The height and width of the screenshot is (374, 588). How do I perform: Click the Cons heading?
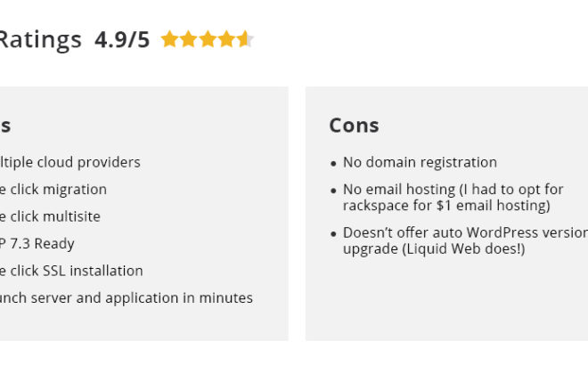(x=354, y=126)
